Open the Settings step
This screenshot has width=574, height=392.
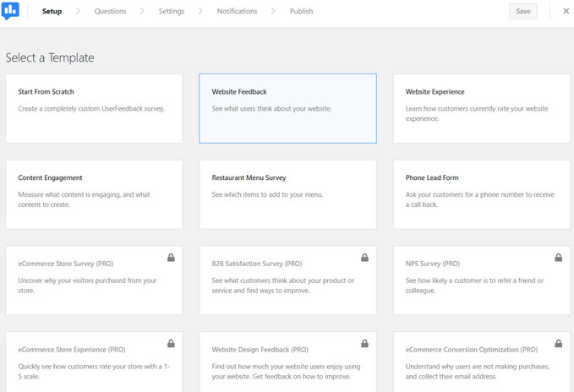click(172, 11)
